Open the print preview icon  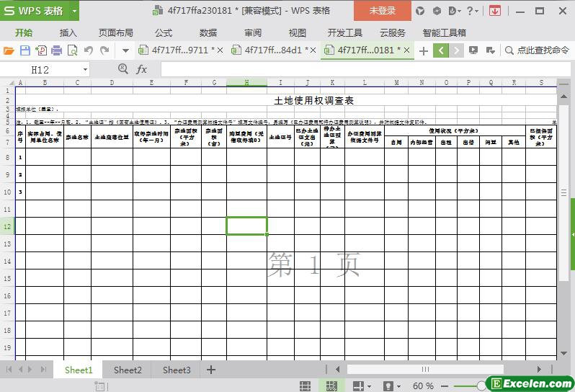[73, 50]
